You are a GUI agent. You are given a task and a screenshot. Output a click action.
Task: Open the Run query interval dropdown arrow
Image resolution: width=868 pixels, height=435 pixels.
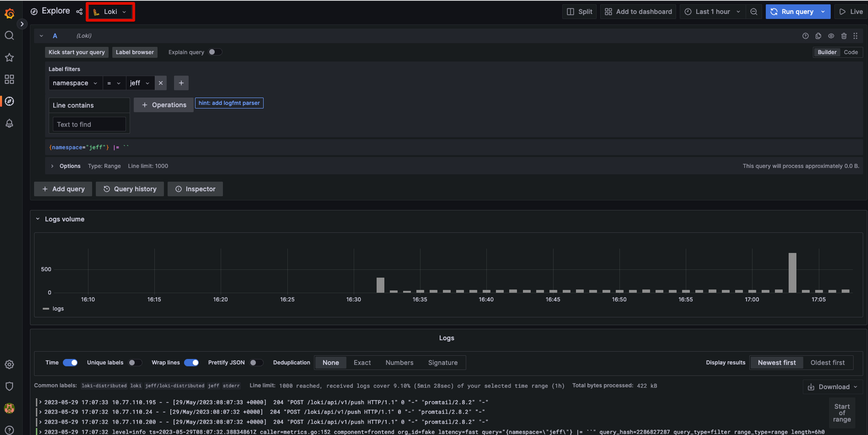(x=823, y=12)
